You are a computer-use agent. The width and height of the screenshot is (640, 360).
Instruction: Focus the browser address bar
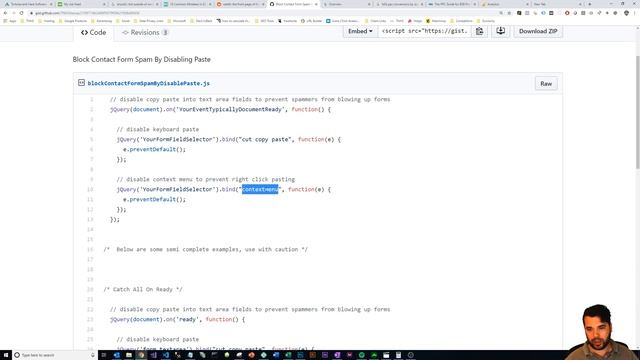click(261, 13)
